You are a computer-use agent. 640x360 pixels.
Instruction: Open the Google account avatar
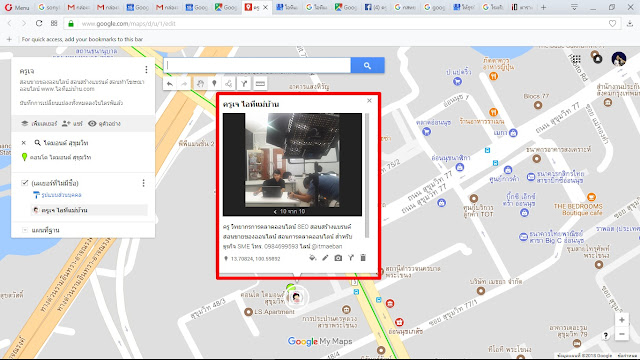619,59
